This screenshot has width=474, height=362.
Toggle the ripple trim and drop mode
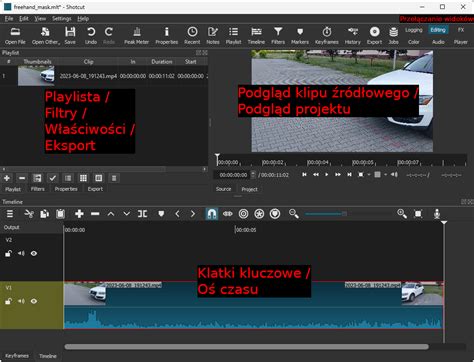tap(243, 214)
